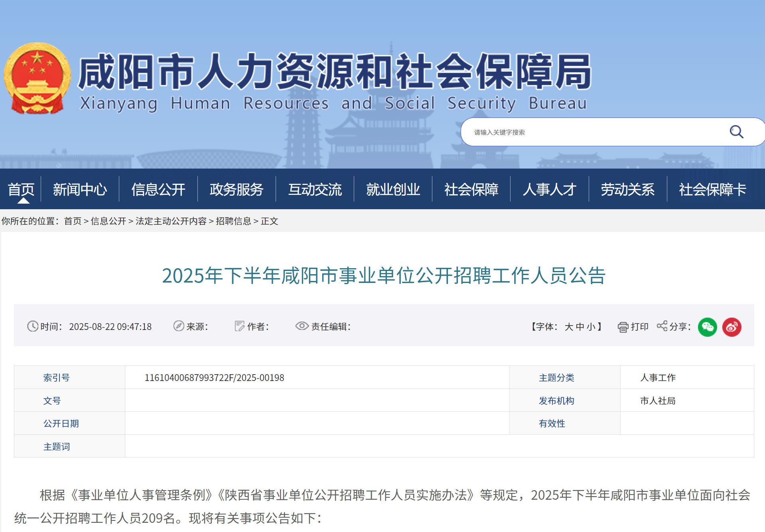Click the national emblem logo

[37, 78]
